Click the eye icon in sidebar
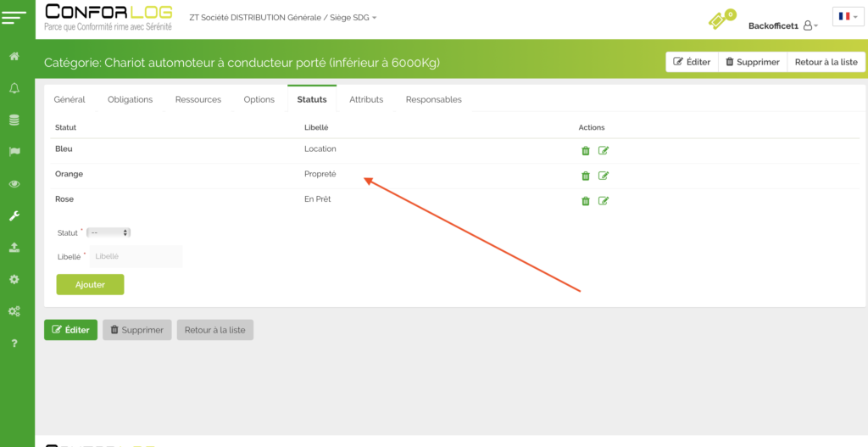The width and height of the screenshot is (868, 447). [14, 184]
